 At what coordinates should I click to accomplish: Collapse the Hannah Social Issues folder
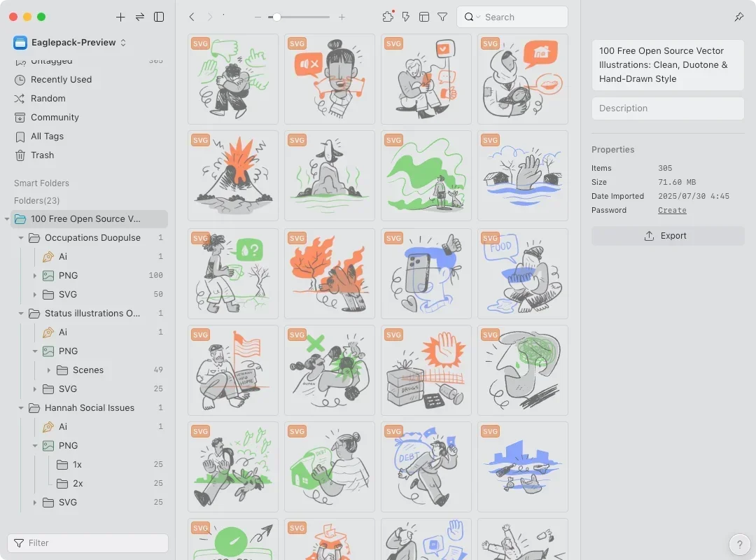(21, 408)
